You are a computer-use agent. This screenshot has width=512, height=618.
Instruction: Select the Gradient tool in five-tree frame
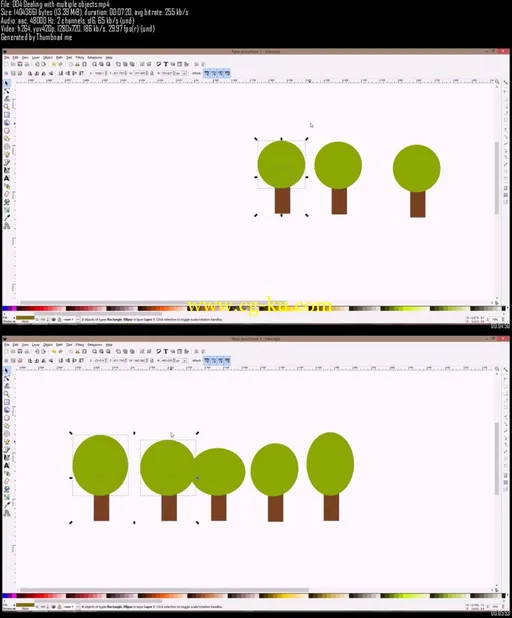pos(7,497)
